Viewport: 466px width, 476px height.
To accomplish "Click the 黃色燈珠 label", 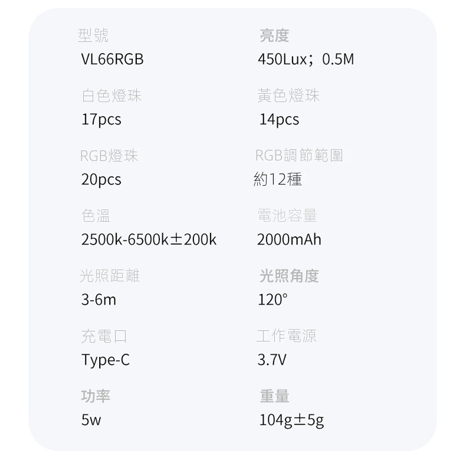I will [288, 96].
